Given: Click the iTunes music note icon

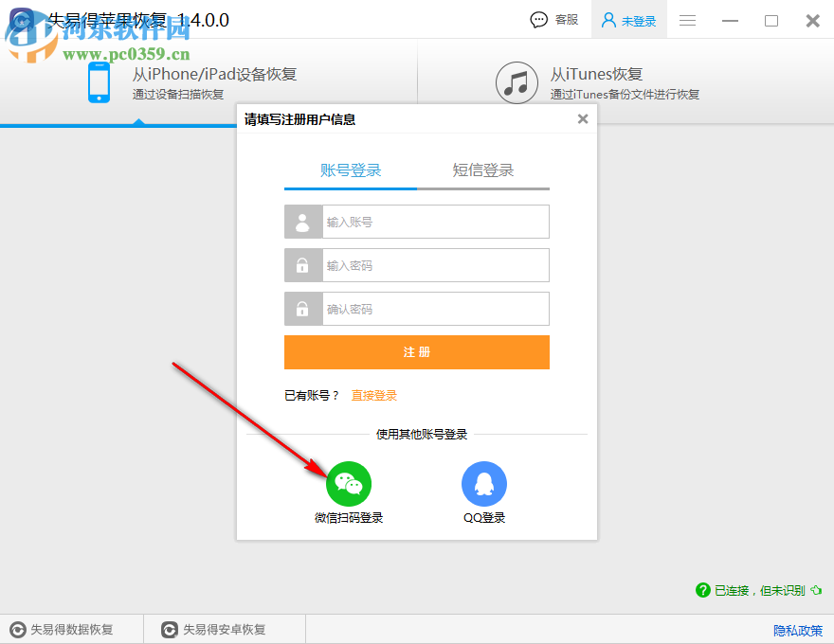Looking at the screenshot, I should [x=517, y=82].
